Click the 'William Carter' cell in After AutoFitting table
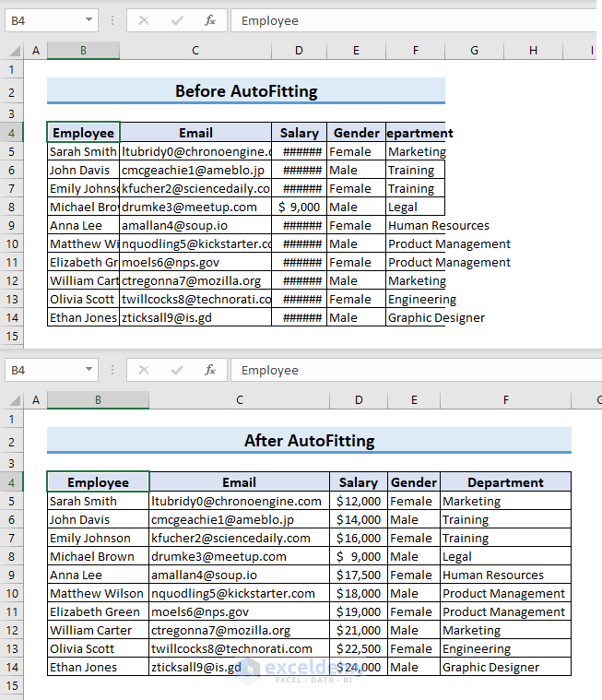 click(x=98, y=630)
